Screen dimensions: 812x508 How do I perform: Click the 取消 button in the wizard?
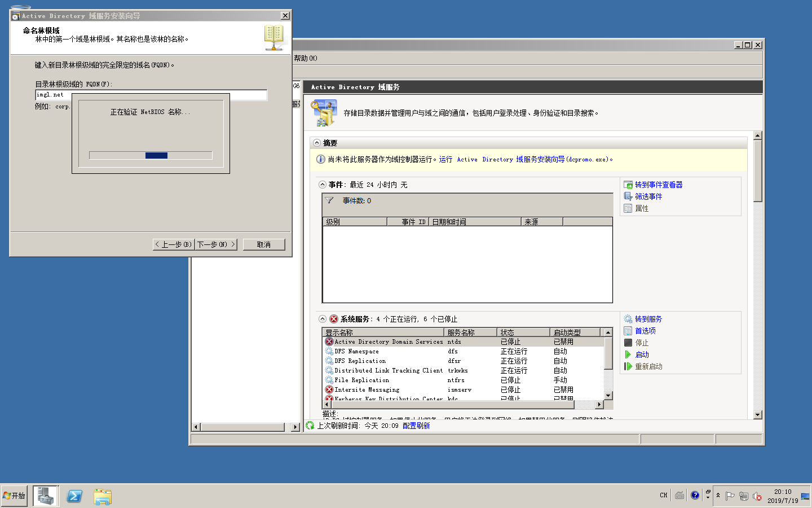coord(263,244)
